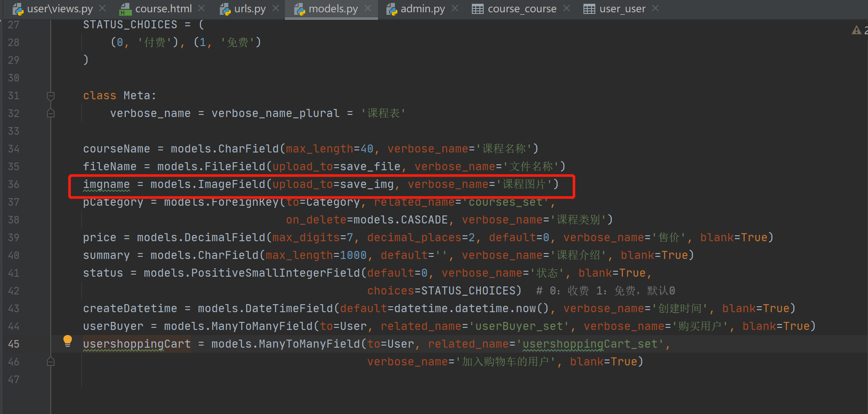Click the Python icon on admin.py tab
Image resolution: width=868 pixels, height=414 pixels.
click(x=392, y=9)
